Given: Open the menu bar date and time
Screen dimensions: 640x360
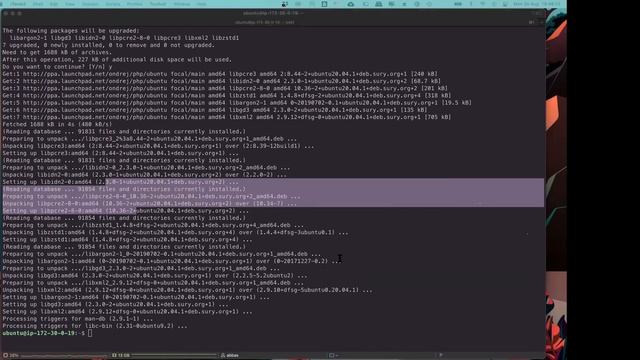Looking at the screenshot, I should click(x=537, y=4).
